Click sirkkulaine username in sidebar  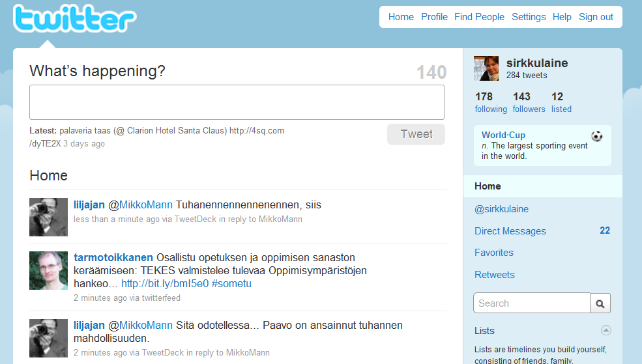pos(537,63)
